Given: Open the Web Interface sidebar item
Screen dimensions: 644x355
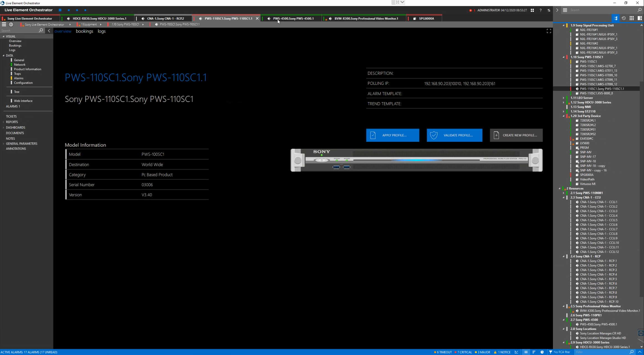Looking at the screenshot, I should tap(23, 101).
